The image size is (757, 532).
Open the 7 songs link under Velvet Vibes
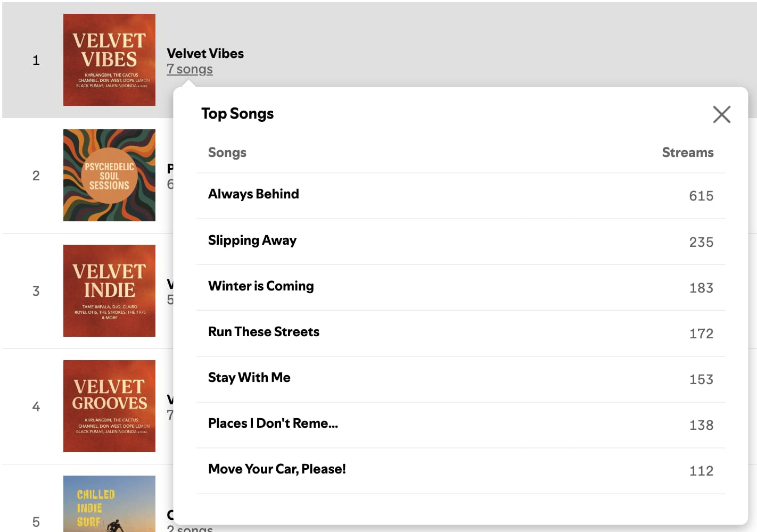coord(190,69)
